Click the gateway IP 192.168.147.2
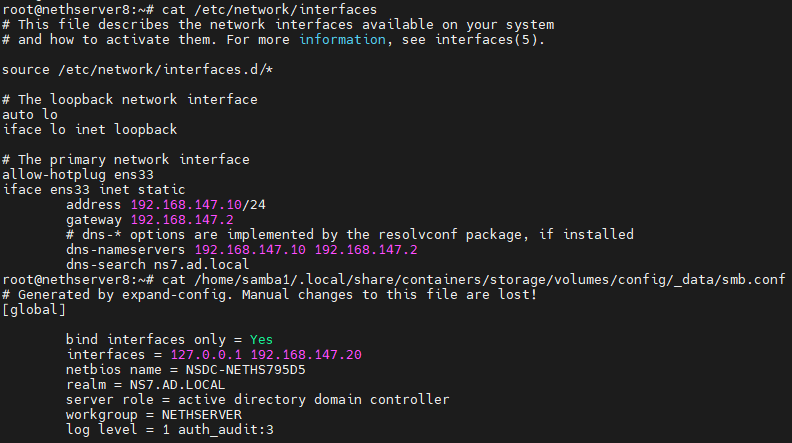The width and height of the screenshot is (792, 443). point(182,220)
